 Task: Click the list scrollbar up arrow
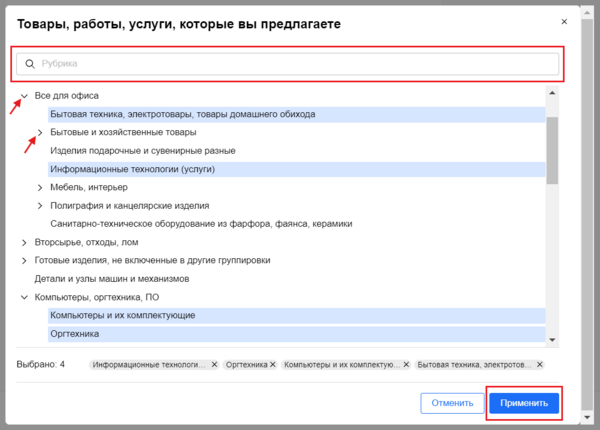tap(552, 93)
